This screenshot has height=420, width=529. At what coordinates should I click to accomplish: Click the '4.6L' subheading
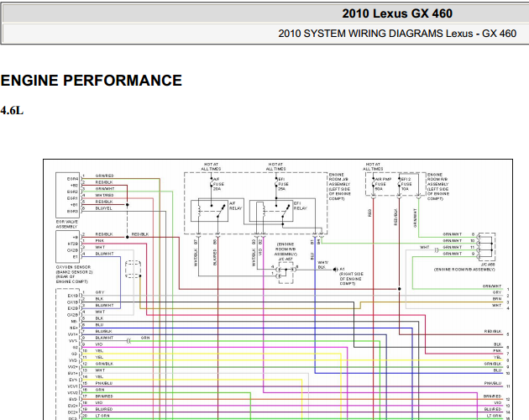click(x=12, y=110)
